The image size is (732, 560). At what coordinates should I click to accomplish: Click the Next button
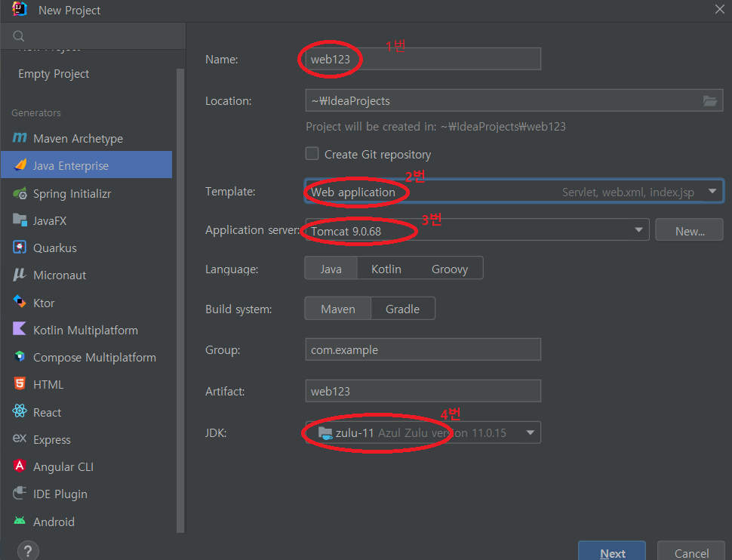pyautogui.click(x=612, y=552)
